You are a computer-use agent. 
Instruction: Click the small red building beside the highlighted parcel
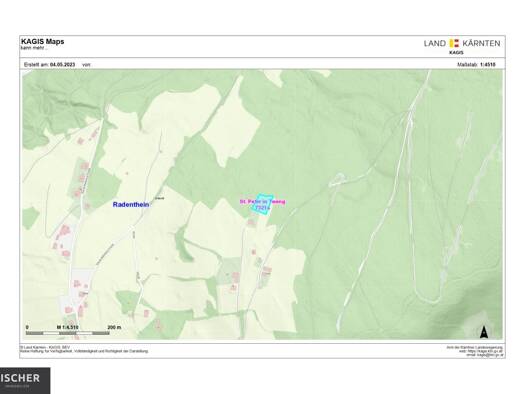250,222
